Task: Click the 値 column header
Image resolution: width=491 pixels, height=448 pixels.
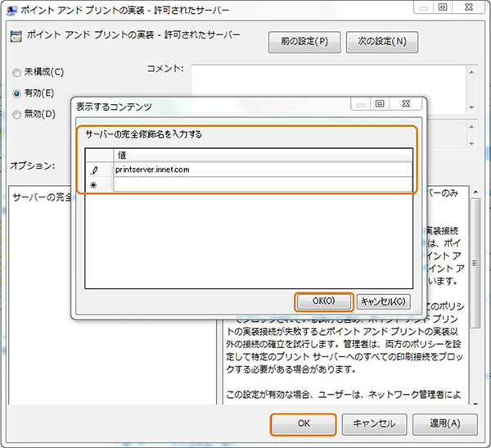Action: pos(262,155)
